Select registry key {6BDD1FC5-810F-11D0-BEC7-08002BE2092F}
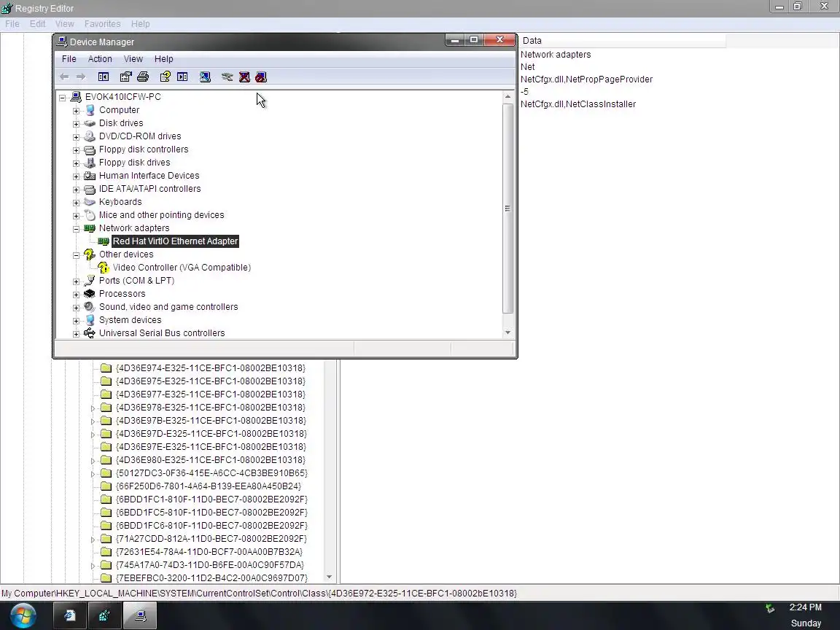840x630 pixels. 211,513
